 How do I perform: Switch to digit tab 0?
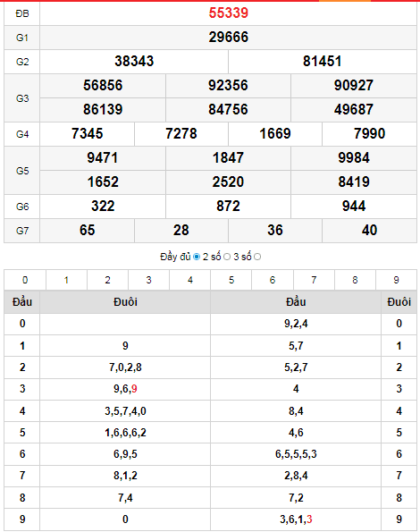click(25, 280)
